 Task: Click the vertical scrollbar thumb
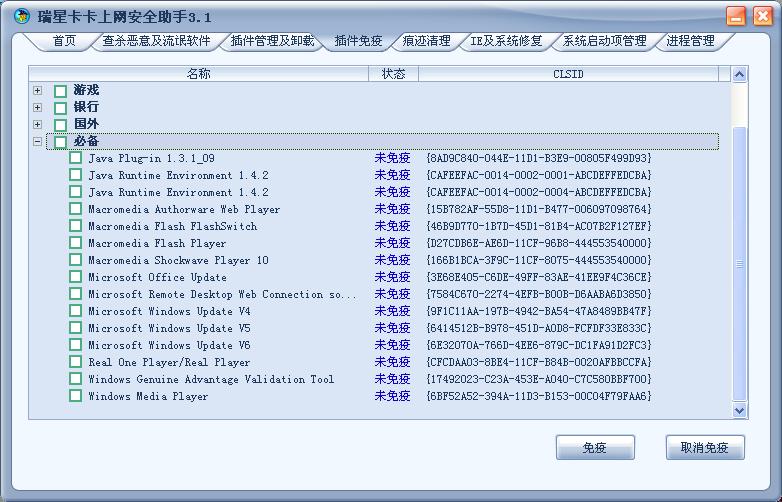pyautogui.click(x=739, y=264)
